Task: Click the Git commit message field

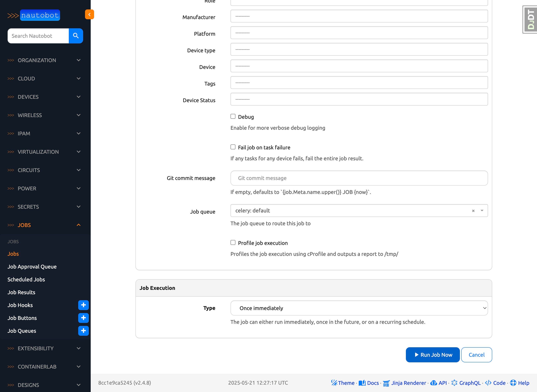Action: point(359,178)
